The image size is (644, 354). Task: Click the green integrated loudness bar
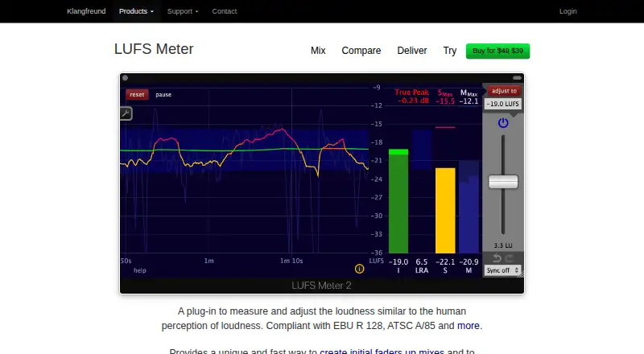point(398,201)
